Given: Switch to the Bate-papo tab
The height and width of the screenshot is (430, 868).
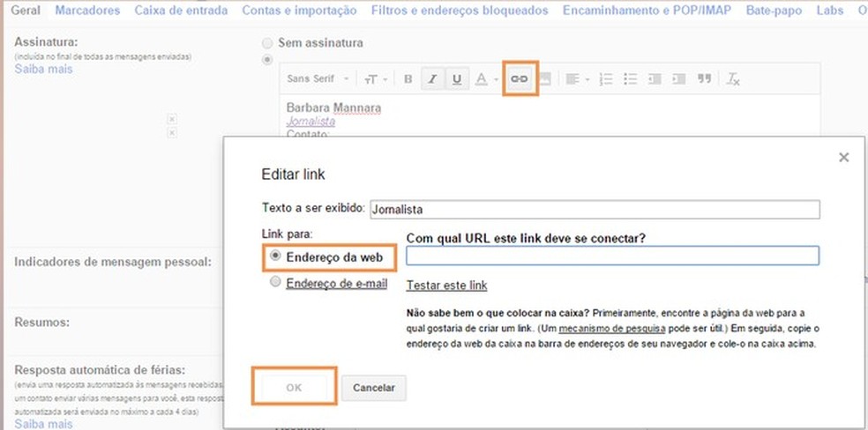Looking at the screenshot, I should pyautogui.click(x=774, y=11).
